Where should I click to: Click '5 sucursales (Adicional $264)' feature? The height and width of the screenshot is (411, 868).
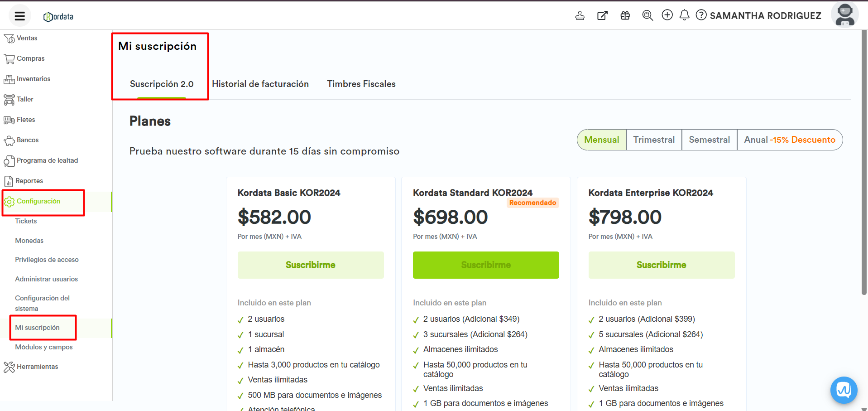pyautogui.click(x=651, y=334)
